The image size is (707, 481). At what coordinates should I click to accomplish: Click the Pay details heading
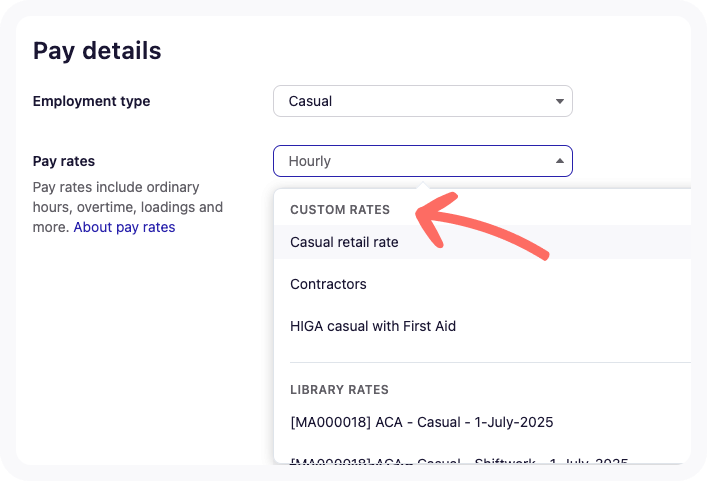97,50
